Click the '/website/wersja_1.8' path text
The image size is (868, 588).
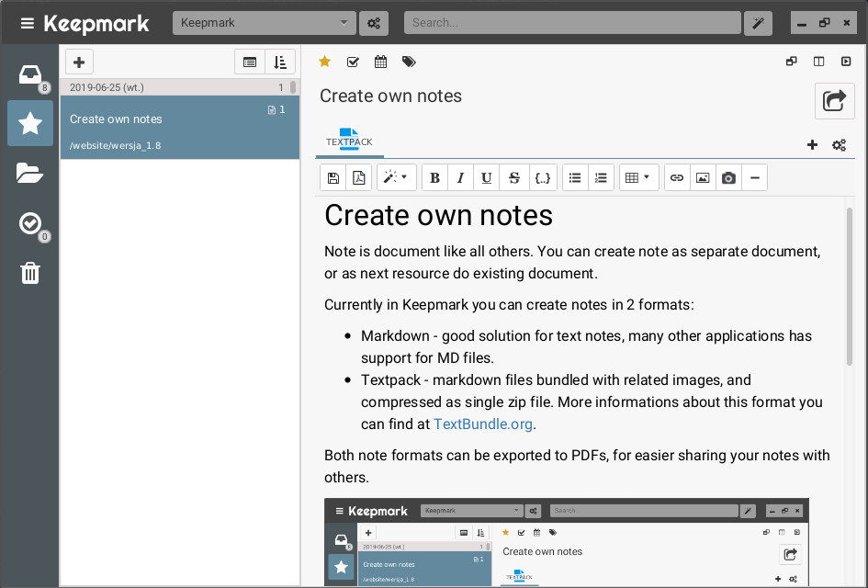click(x=115, y=145)
